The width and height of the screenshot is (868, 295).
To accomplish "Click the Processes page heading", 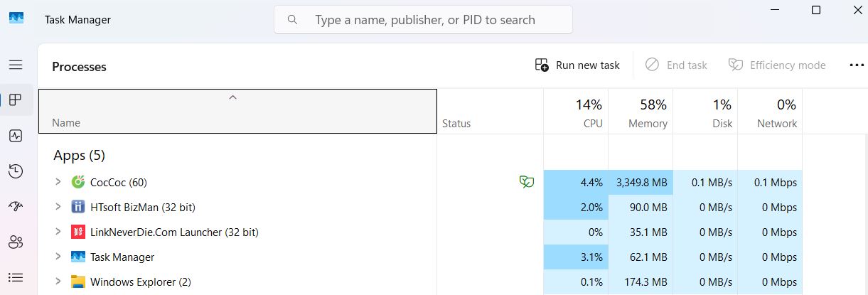I will pos(79,67).
